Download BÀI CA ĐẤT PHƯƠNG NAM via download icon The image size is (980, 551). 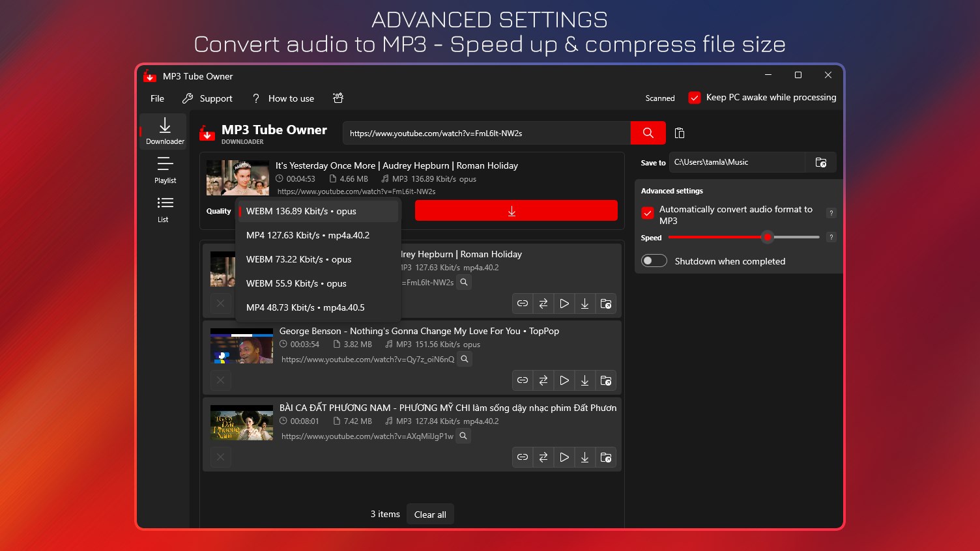coord(584,457)
